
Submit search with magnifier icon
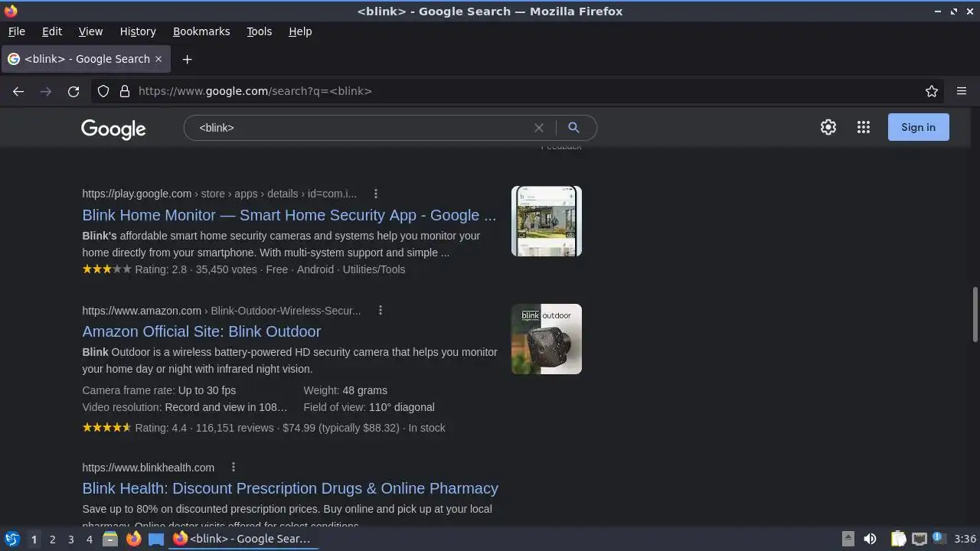573,128
